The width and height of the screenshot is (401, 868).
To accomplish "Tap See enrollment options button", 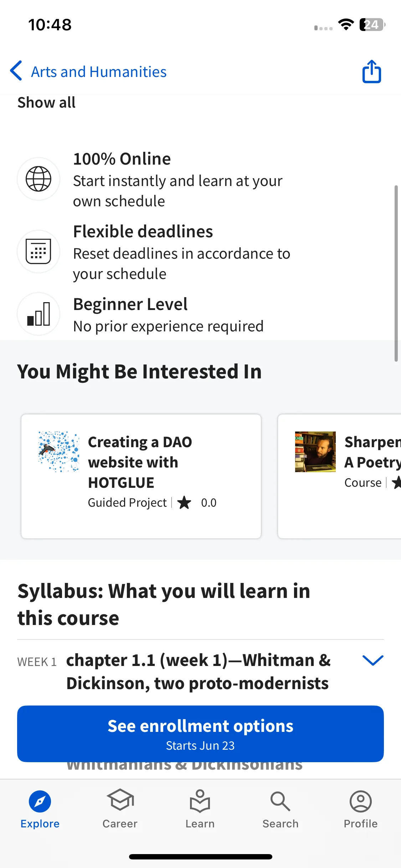I will [200, 734].
